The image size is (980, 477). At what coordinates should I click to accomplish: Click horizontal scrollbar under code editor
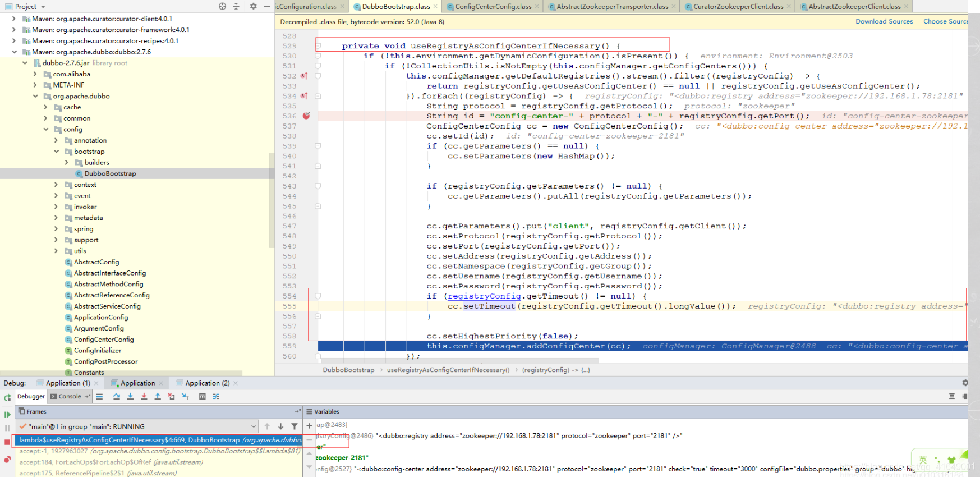tap(459, 361)
